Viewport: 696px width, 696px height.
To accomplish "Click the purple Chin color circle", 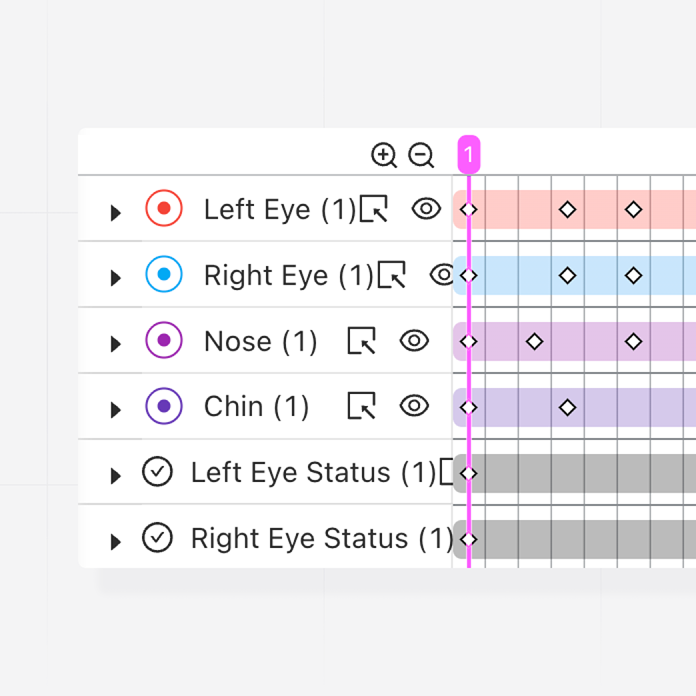I will pos(164,406).
